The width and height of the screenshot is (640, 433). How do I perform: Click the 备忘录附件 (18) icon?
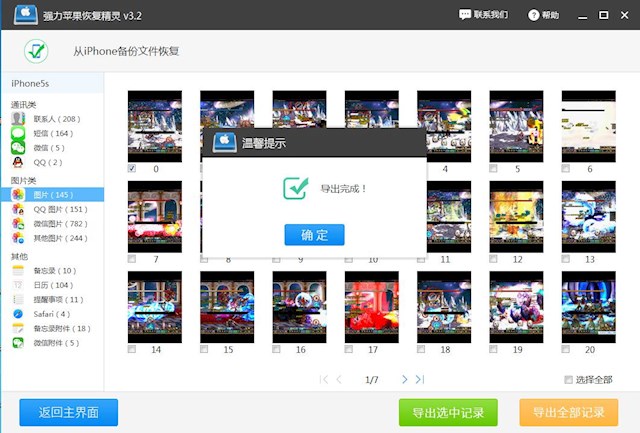[18, 328]
